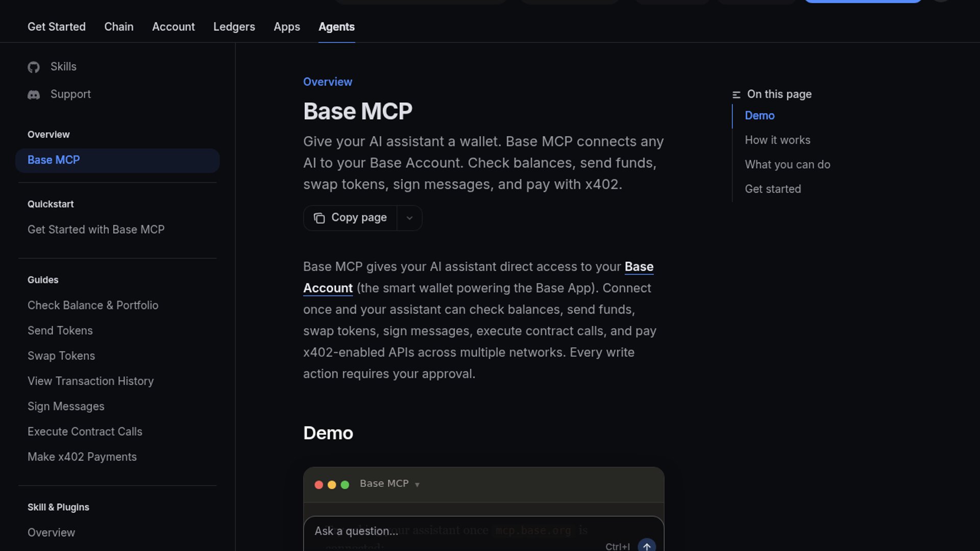Image resolution: width=980 pixels, height=551 pixels.
Task: Open View Transaction History guide
Action: pyautogui.click(x=90, y=381)
